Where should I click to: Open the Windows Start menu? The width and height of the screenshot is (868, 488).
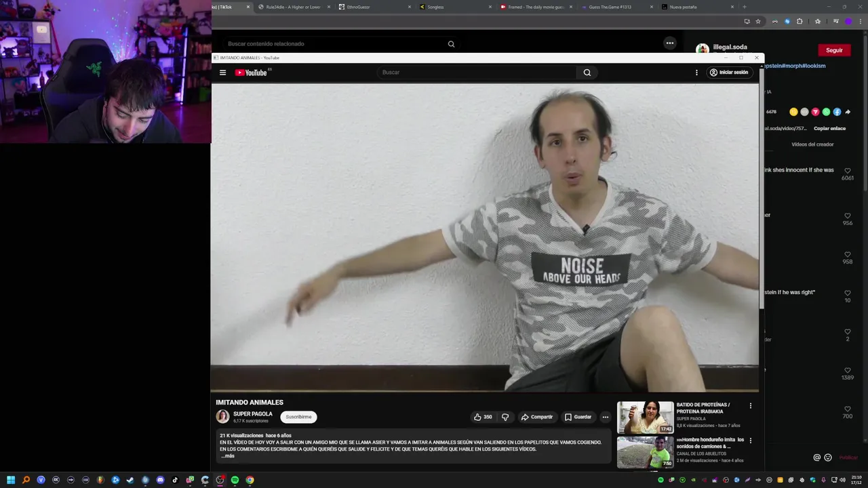[x=11, y=480]
